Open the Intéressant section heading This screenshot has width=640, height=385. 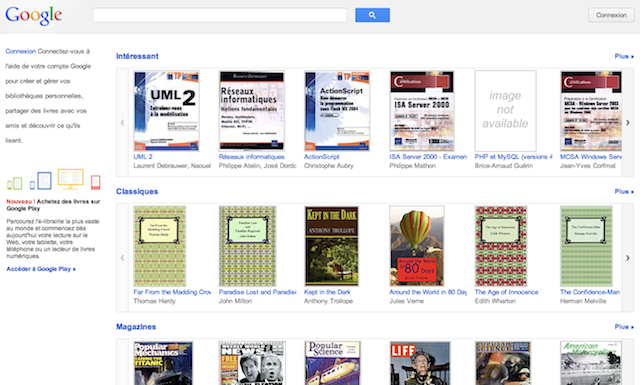tap(137, 56)
